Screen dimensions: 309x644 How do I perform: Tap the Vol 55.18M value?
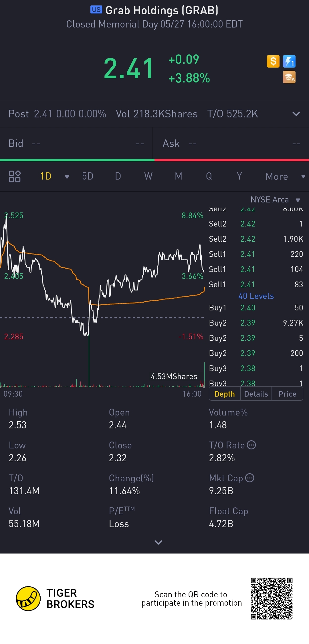(x=24, y=524)
